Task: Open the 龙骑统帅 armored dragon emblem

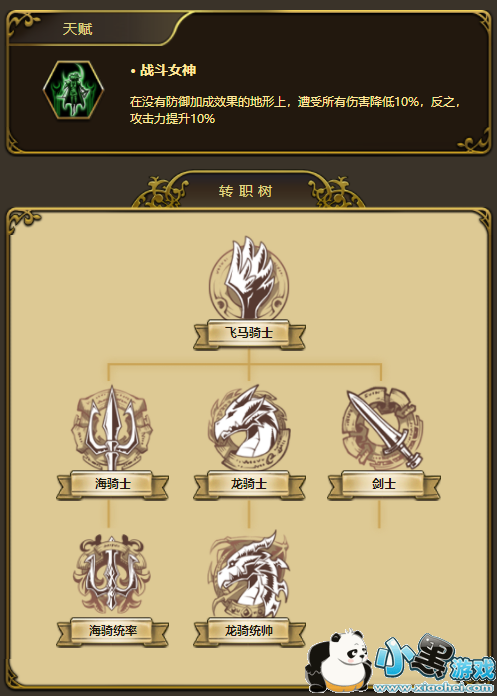Action: pos(249,574)
